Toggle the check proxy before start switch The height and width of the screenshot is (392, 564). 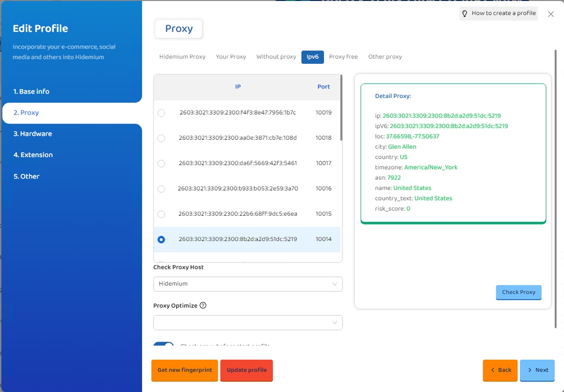(164, 345)
